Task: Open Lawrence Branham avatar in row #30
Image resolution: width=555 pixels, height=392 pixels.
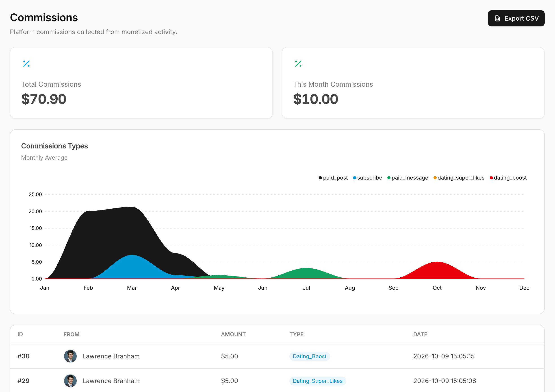Action: (x=70, y=356)
